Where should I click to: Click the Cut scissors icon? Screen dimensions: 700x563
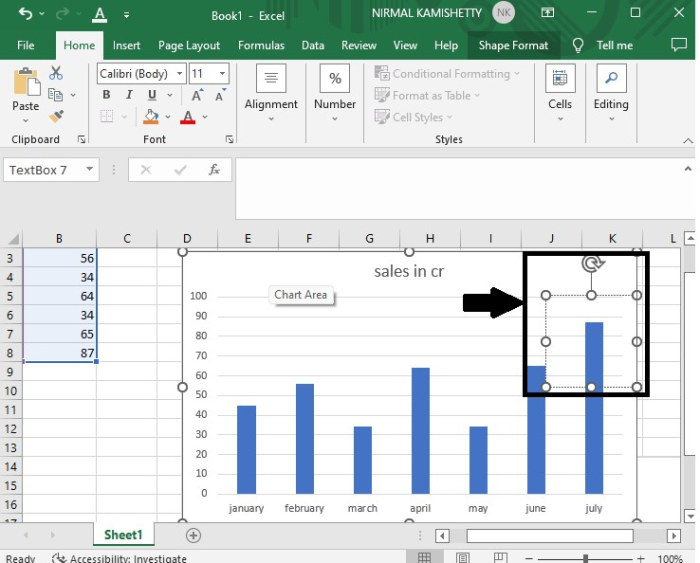tap(56, 73)
